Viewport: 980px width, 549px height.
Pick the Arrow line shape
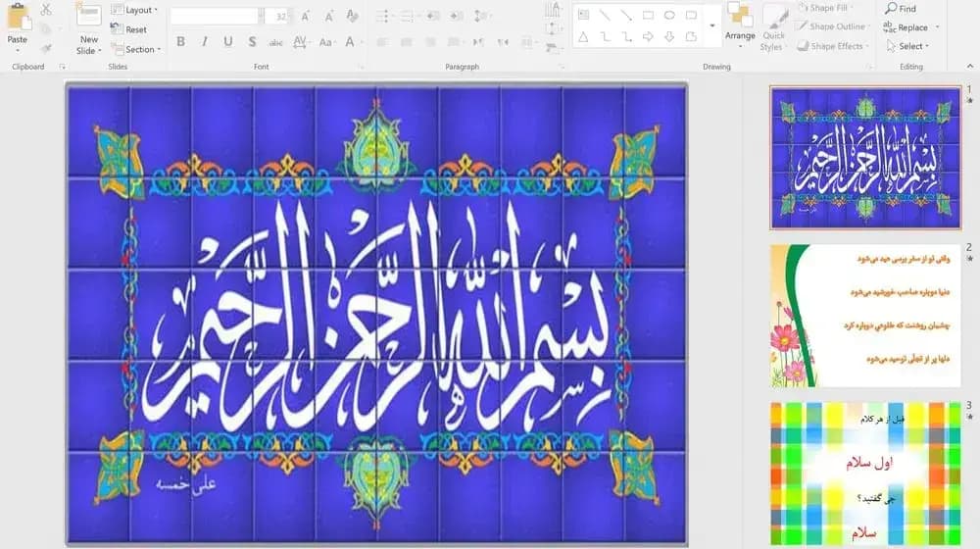[626, 15]
